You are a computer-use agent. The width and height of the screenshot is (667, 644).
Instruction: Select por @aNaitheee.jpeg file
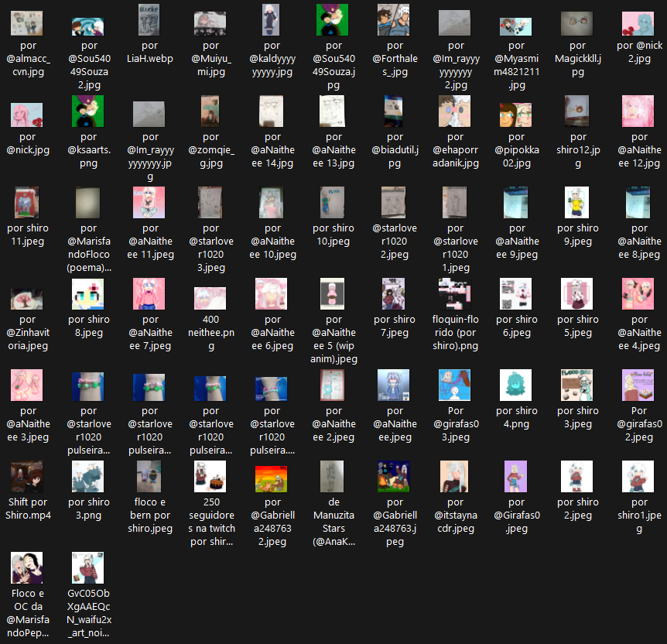[x=394, y=385]
